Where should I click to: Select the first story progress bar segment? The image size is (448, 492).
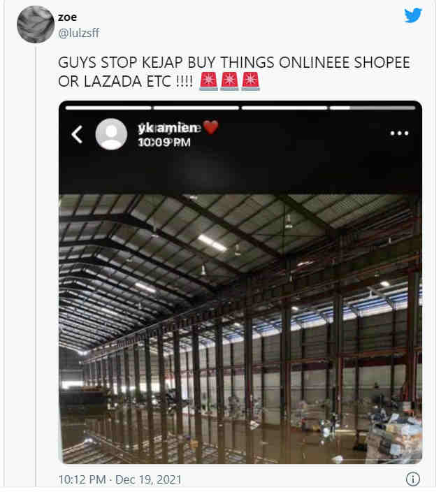(x=108, y=108)
